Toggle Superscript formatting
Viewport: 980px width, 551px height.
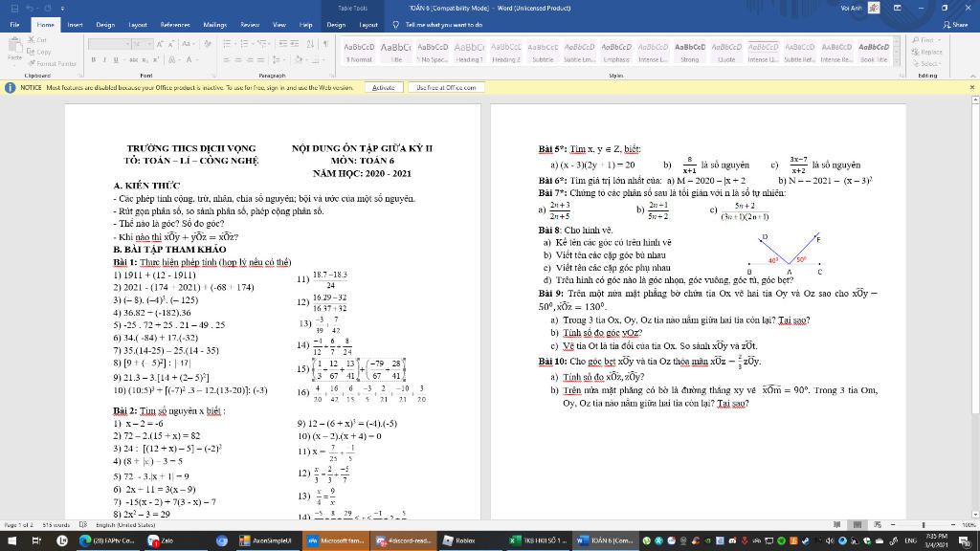click(x=155, y=60)
